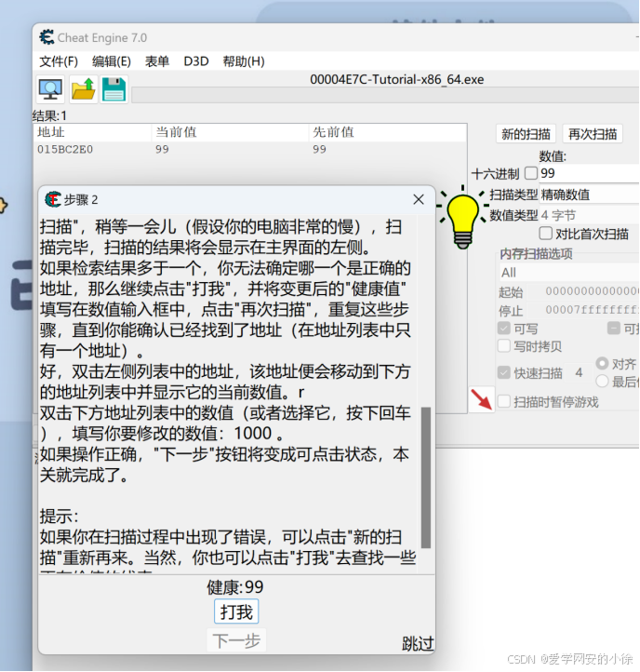Viewport: 640px width, 672px height.
Task: Open the 表单 menu
Action: tap(157, 61)
